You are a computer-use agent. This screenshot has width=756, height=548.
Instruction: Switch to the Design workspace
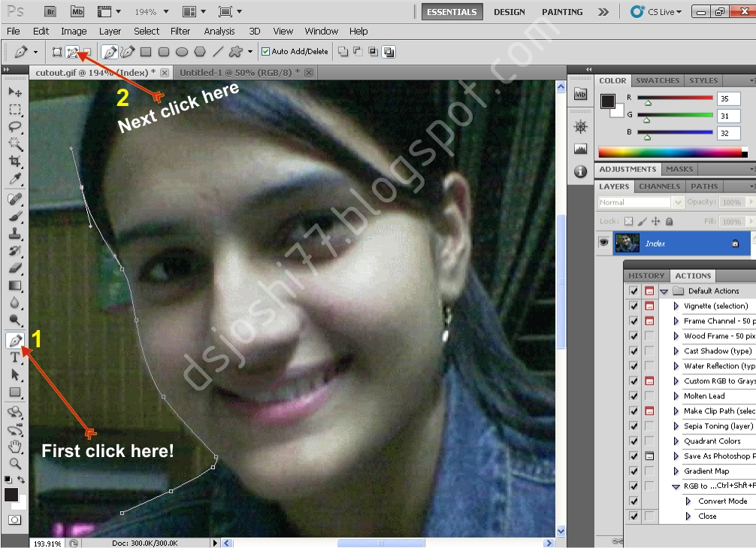510,12
